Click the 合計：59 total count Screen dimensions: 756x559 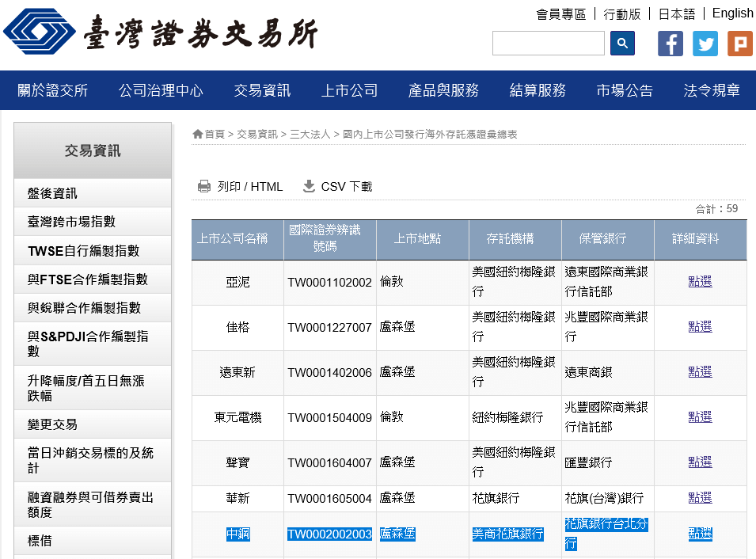pos(716,209)
